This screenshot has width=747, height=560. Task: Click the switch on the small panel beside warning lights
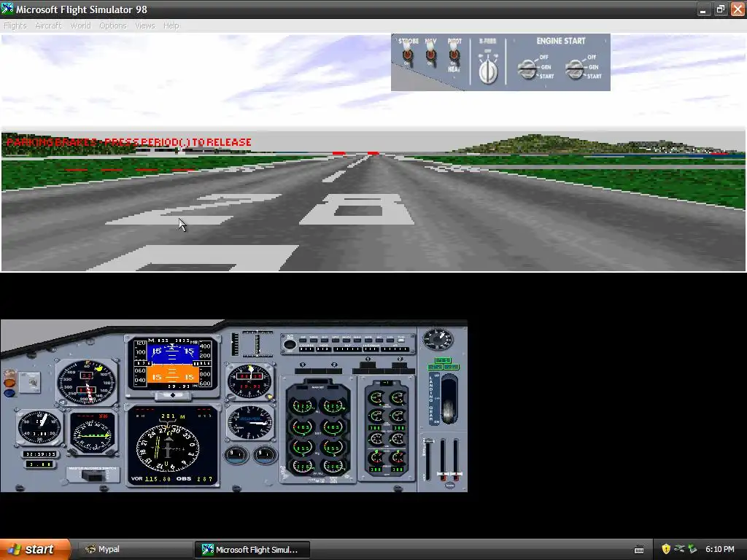click(x=32, y=382)
